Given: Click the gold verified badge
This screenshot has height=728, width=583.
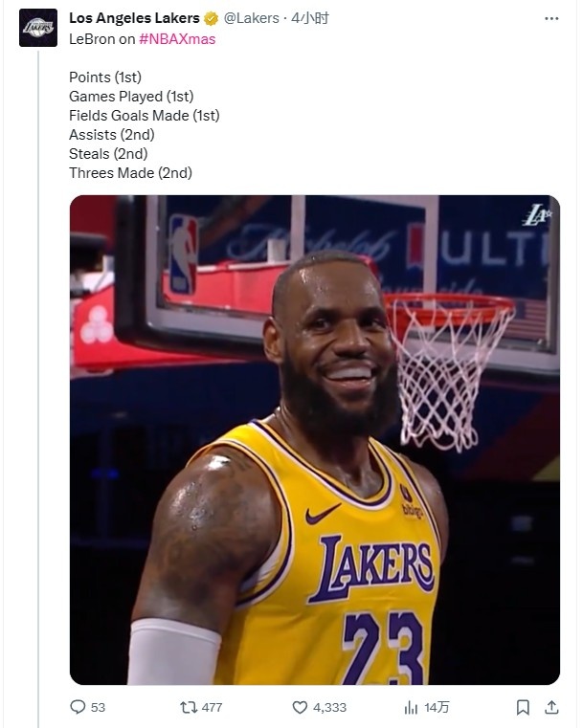Looking at the screenshot, I should (211, 18).
